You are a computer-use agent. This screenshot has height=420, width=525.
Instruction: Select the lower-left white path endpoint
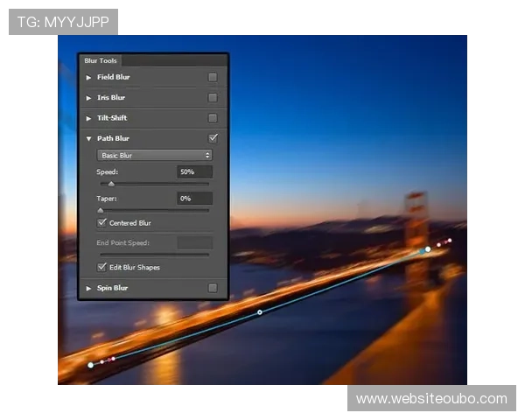pyautogui.click(x=90, y=365)
